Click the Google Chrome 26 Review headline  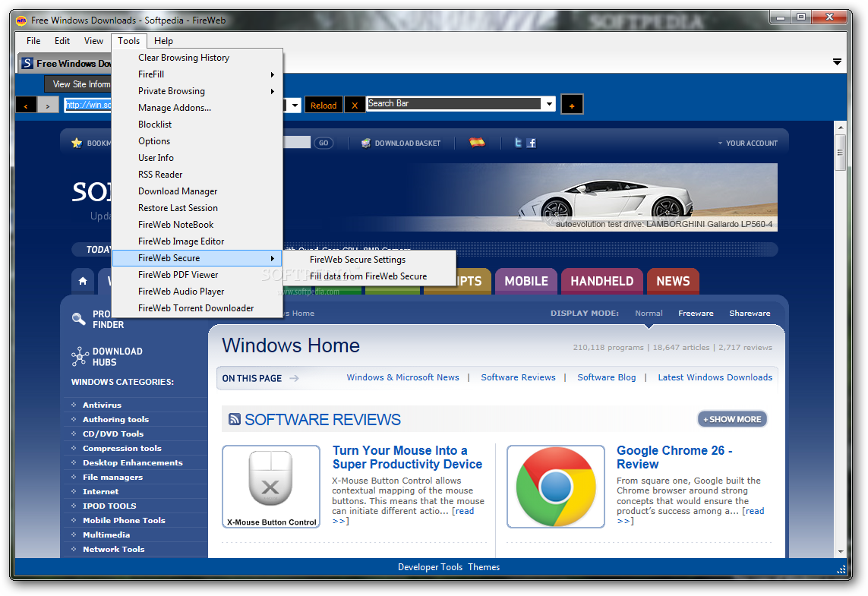tap(674, 457)
